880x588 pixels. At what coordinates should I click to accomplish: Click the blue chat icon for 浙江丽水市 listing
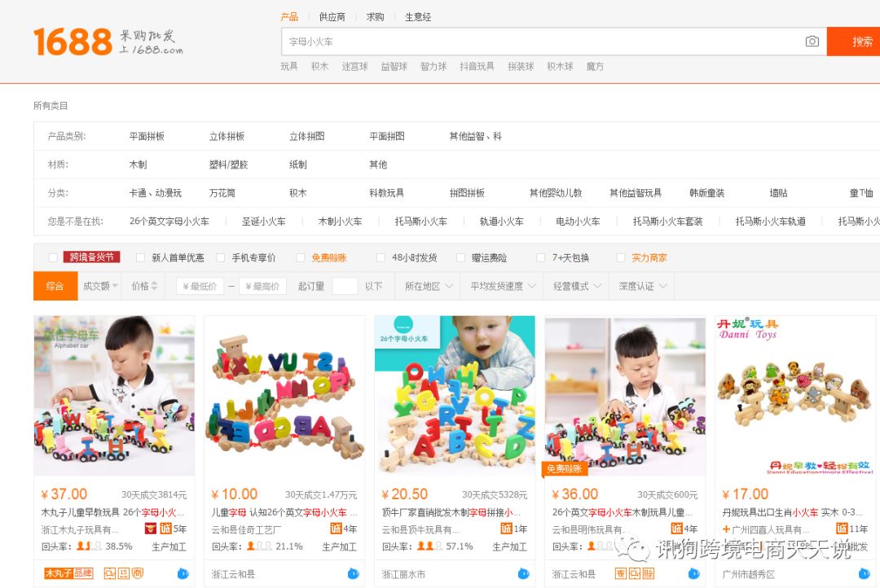tap(523, 573)
